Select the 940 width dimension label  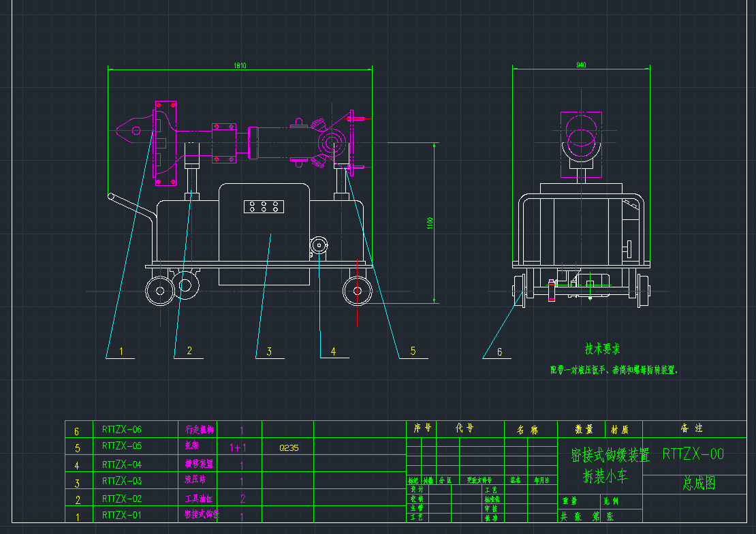581,65
